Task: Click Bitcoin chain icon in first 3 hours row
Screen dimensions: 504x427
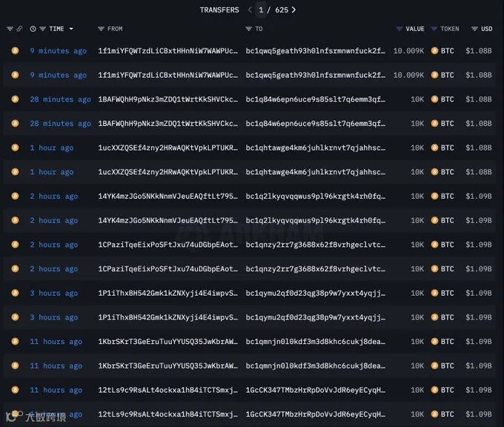Action: tap(15, 293)
